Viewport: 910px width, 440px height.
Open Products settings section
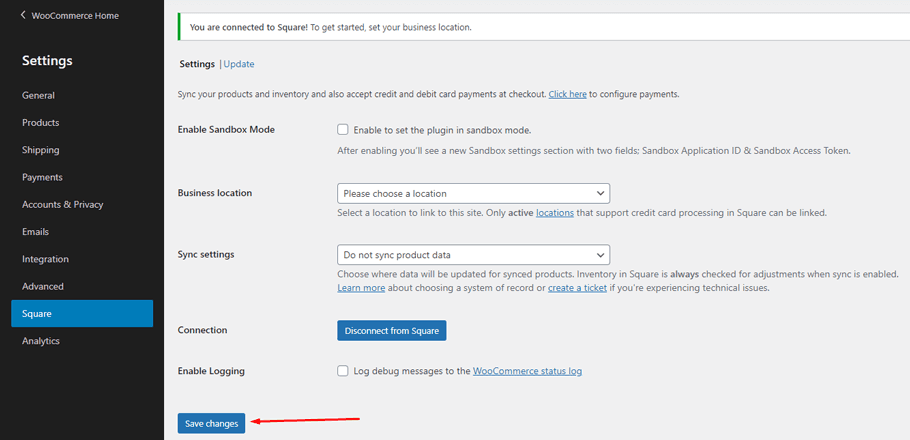coord(41,122)
